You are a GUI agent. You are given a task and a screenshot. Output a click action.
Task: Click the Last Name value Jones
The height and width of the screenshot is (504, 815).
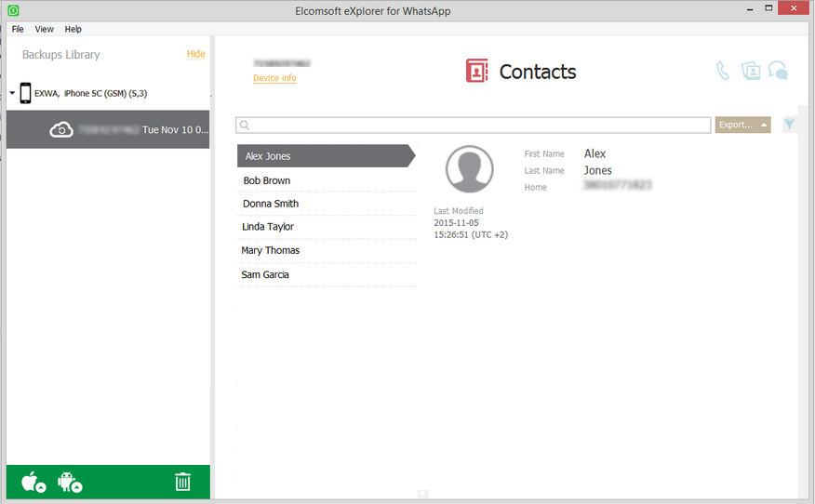(597, 170)
